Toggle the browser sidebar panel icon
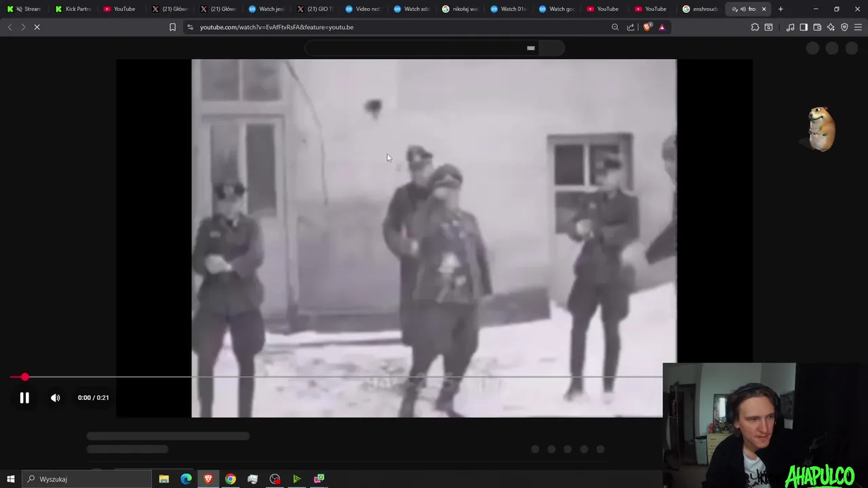 click(x=804, y=27)
